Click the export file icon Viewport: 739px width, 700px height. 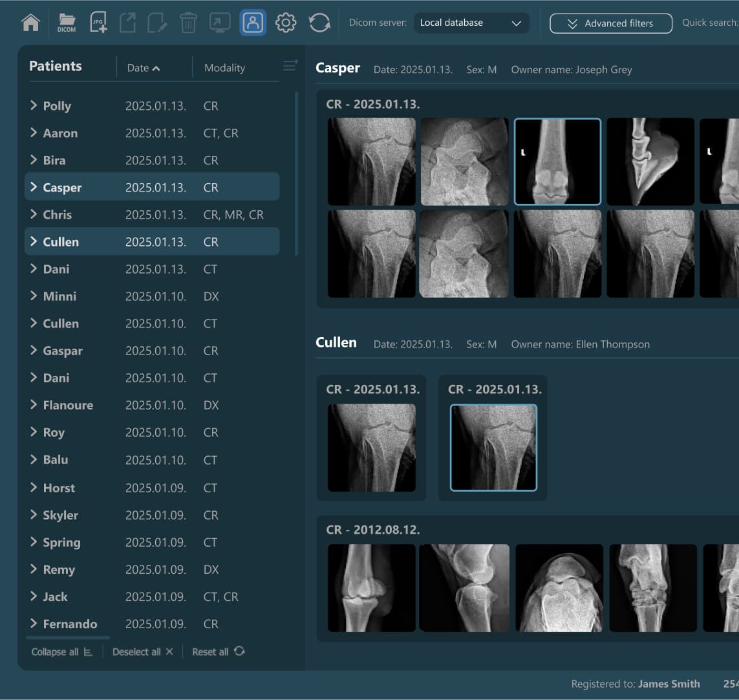(x=128, y=23)
